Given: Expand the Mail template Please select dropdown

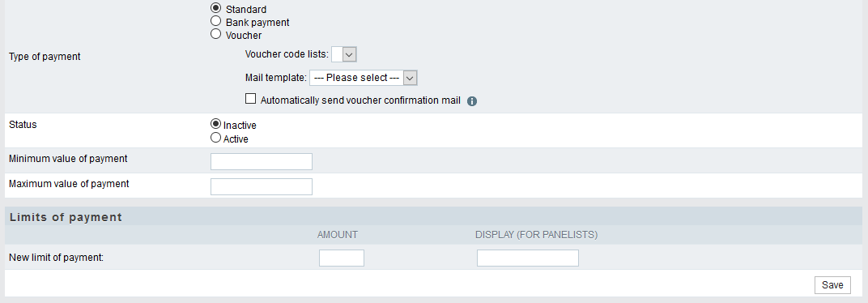Looking at the screenshot, I should [x=363, y=78].
